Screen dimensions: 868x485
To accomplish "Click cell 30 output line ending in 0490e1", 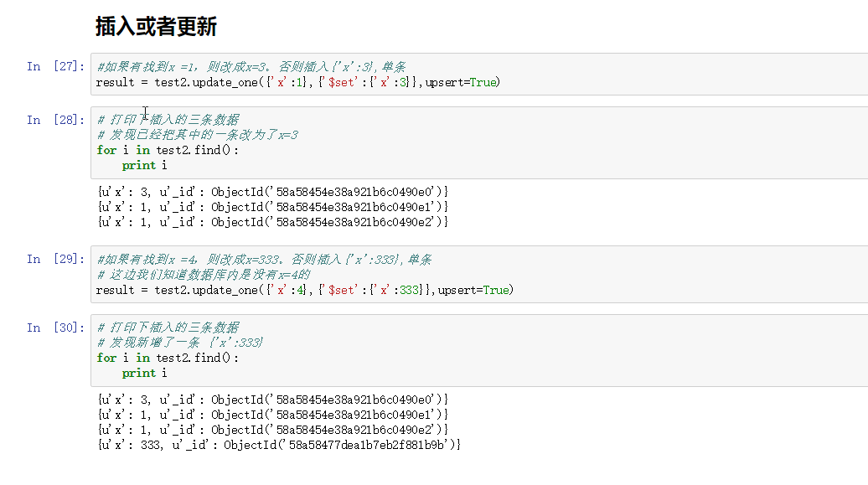I will (x=273, y=415).
